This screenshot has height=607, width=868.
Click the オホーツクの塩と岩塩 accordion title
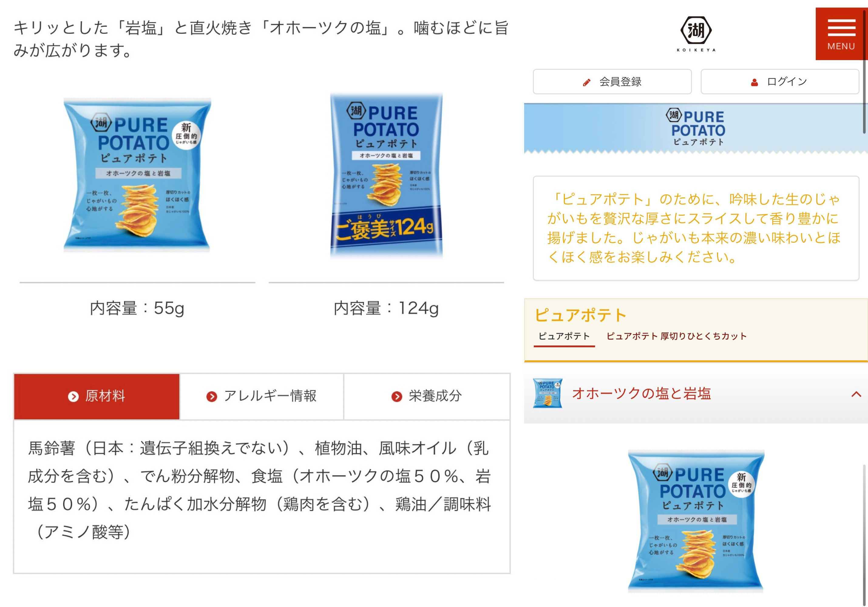pyautogui.click(x=641, y=393)
